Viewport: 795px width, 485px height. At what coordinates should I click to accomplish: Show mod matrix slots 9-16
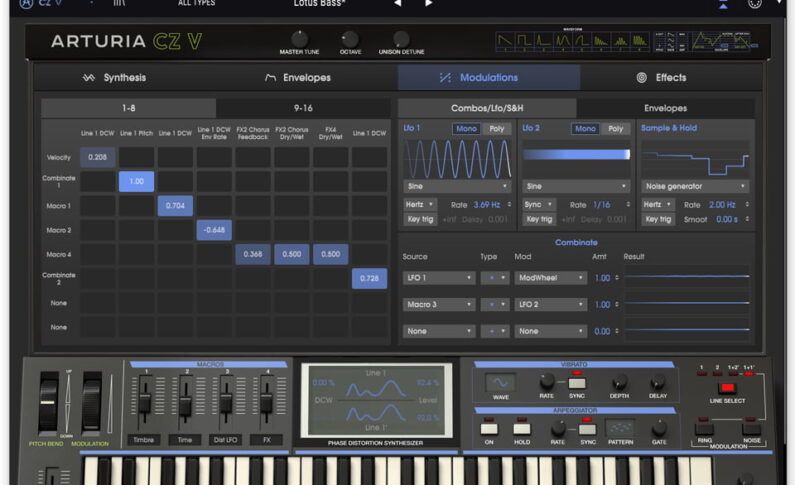click(x=303, y=108)
